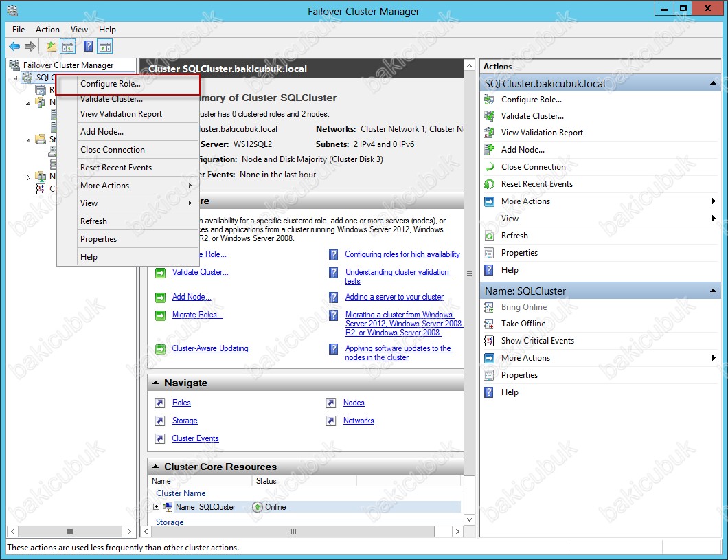The height and width of the screenshot is (560, 728).
Task: Click the Bring Online icon under Name: SQLCluster
Action: 489,307
